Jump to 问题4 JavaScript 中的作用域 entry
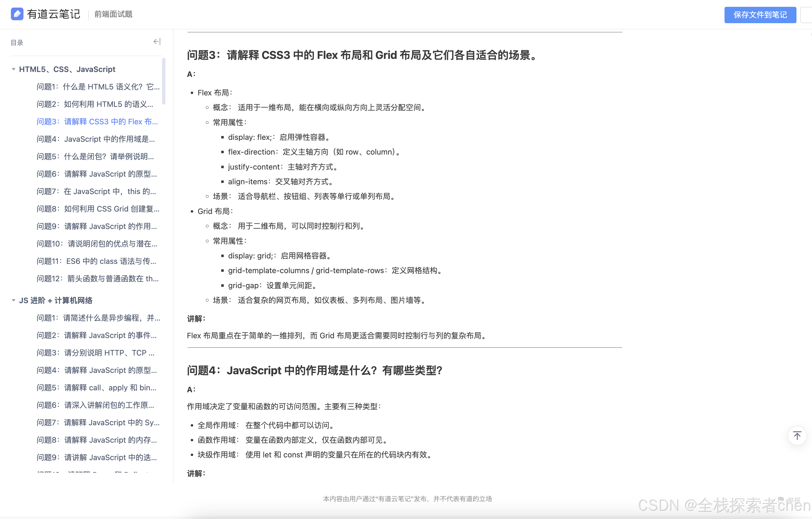The image size is (812, 519). [x=96, y=139]
